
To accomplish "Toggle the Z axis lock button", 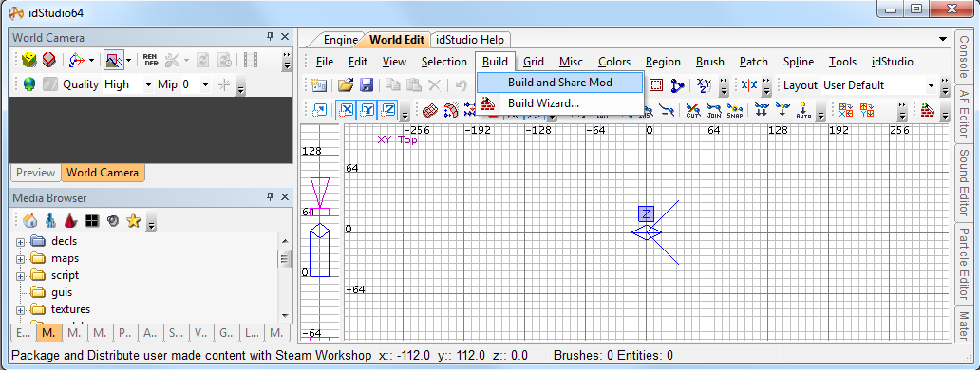I will [388, 110].
